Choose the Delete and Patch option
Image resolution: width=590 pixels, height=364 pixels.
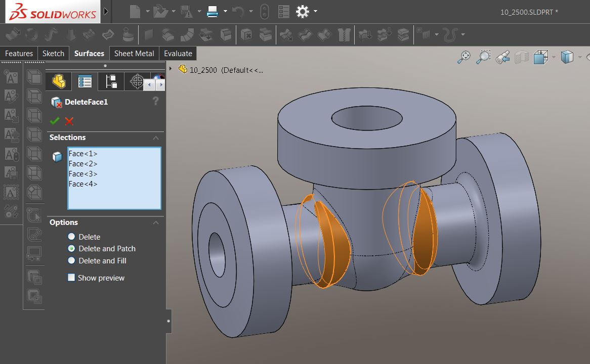71,249
